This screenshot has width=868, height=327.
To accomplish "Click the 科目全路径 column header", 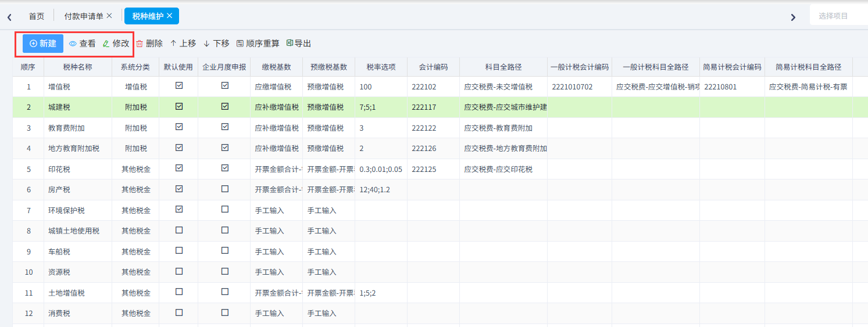I will pyautogui.click(x=503, y=67).
